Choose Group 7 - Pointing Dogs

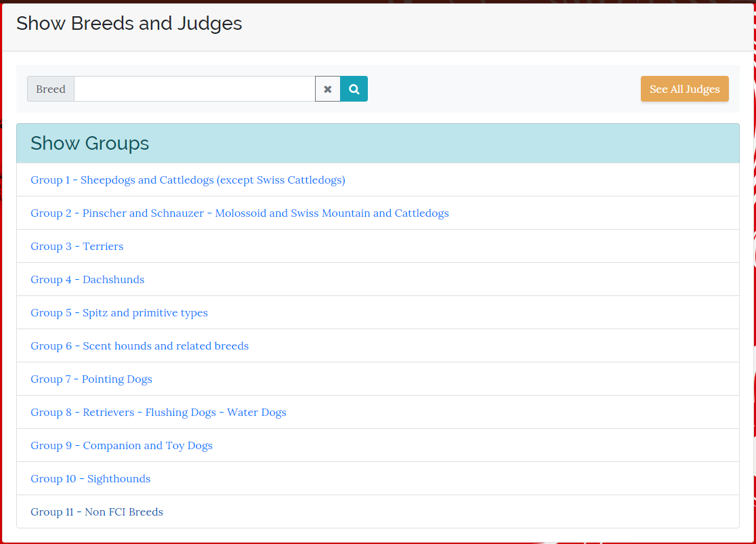(x=91, y=379)
